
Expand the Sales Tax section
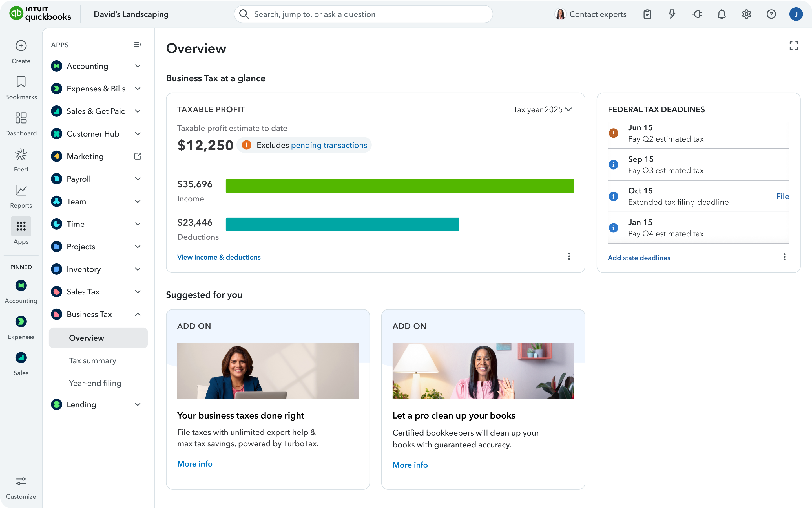point(138,292)
